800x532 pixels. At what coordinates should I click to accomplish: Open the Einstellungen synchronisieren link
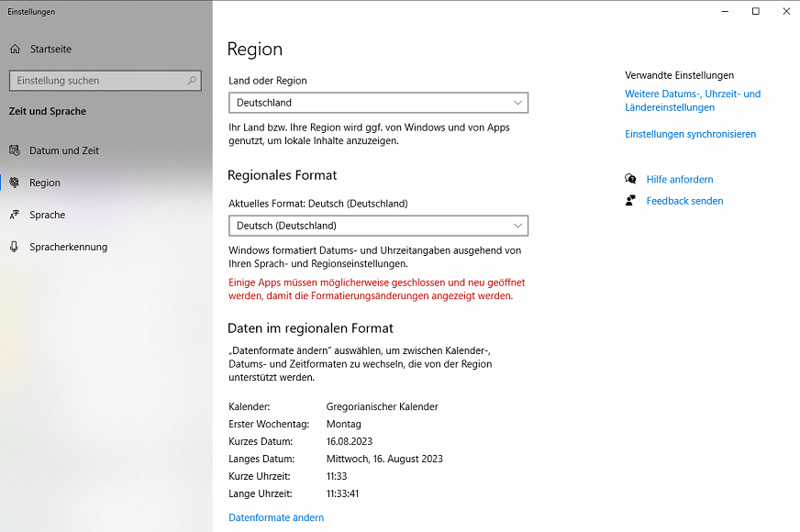click(x=690, y=134)
